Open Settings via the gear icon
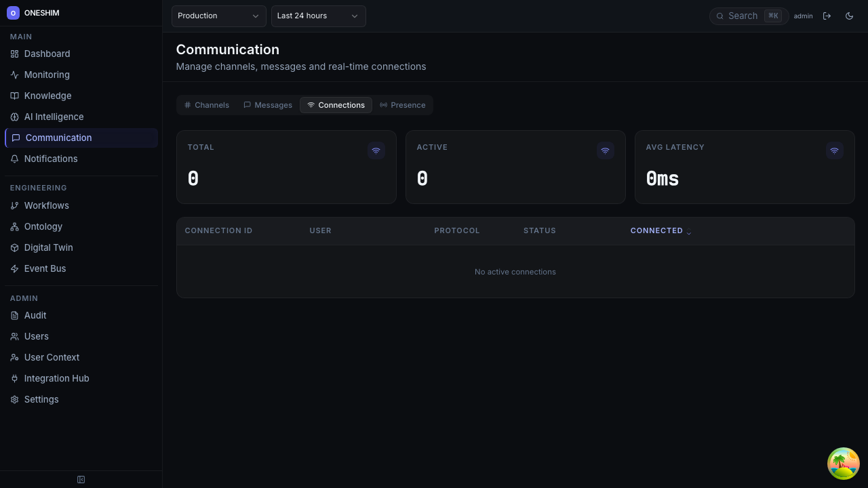This screenshot has height=488, width=868. tap(14, 399)
